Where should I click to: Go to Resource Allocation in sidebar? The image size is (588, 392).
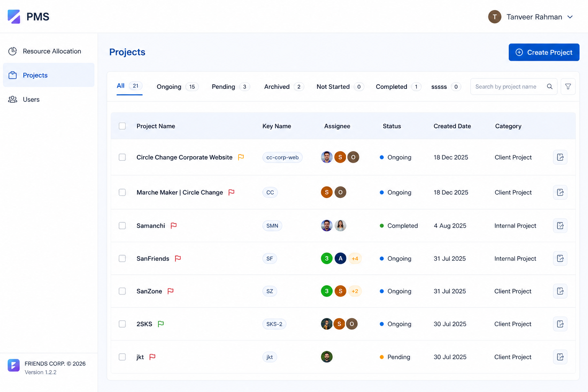click(49, 51)
